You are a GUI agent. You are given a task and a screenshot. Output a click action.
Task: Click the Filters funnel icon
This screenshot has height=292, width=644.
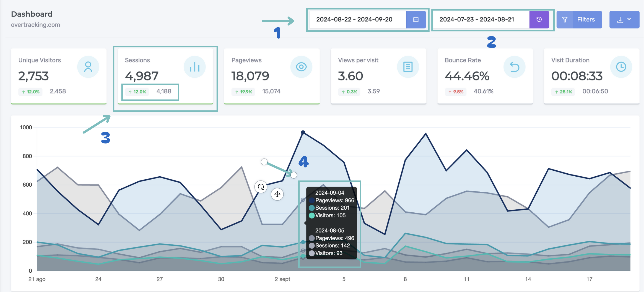click(564, 19)
